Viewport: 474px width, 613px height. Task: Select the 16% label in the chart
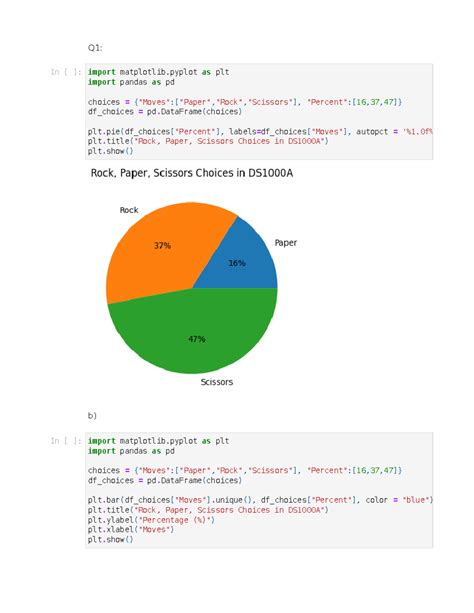point(237,263)
